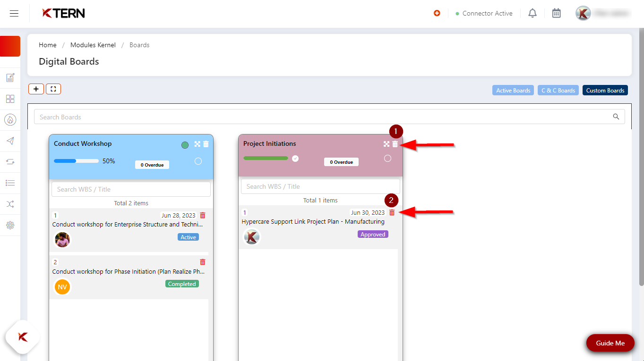644x361 pixels.
Task: Open the user profile avatar
Action: (584, 13)
